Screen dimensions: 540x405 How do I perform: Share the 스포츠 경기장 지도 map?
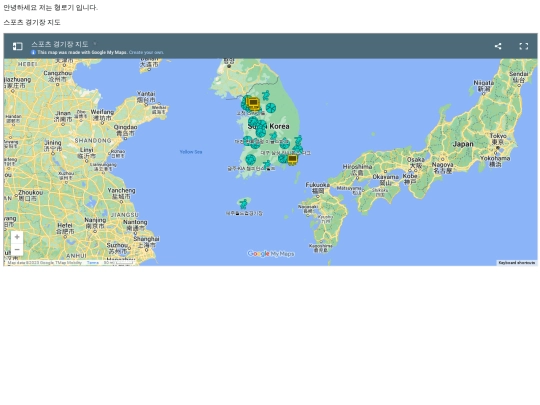[498, 46]
